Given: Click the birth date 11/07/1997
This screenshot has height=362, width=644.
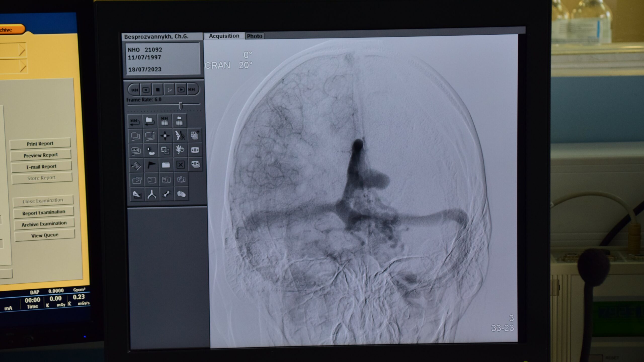Looking at the screenshot, I should click(144, 57).
